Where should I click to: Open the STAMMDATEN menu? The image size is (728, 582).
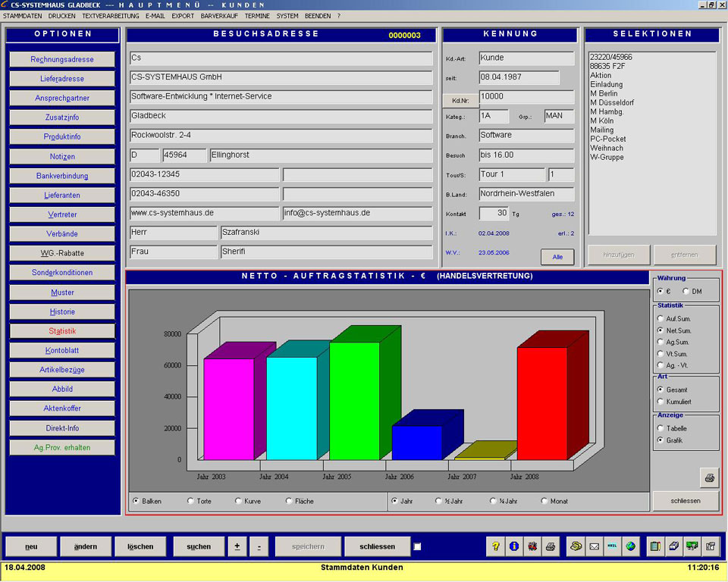22,15
